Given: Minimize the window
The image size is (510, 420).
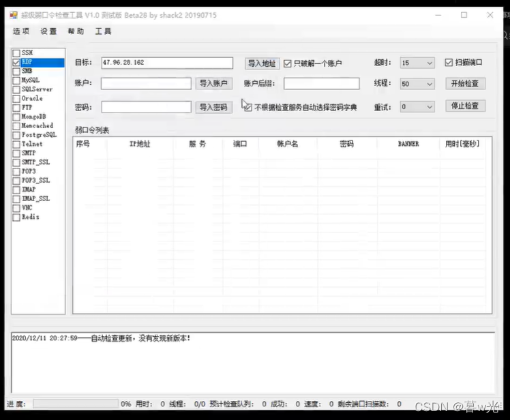Looking at the screenshot, I should 438,15.
